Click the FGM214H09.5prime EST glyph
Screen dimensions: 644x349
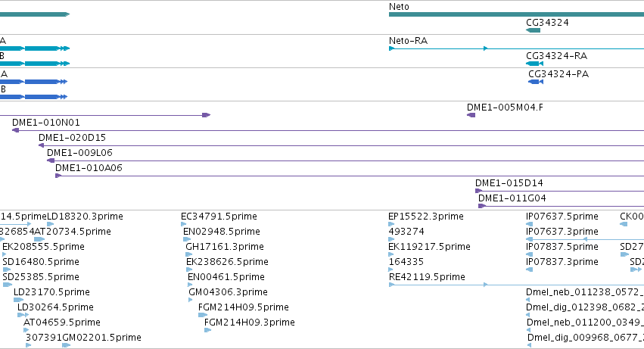pos(203,315)
